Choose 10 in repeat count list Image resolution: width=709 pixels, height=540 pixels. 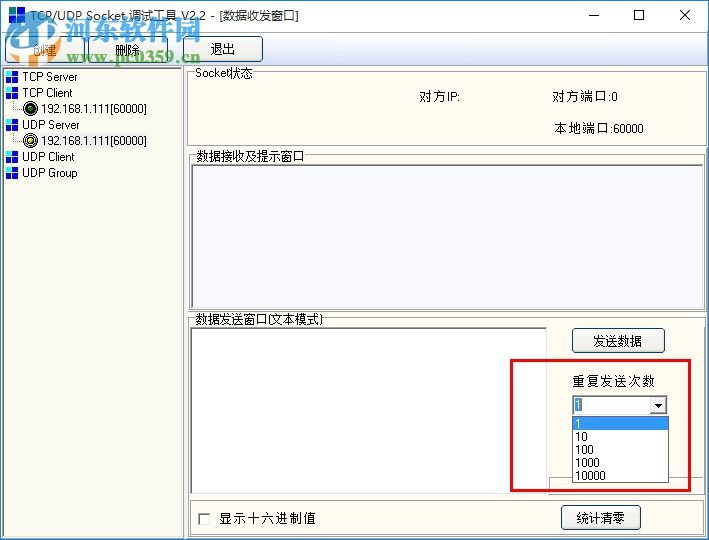620,437
